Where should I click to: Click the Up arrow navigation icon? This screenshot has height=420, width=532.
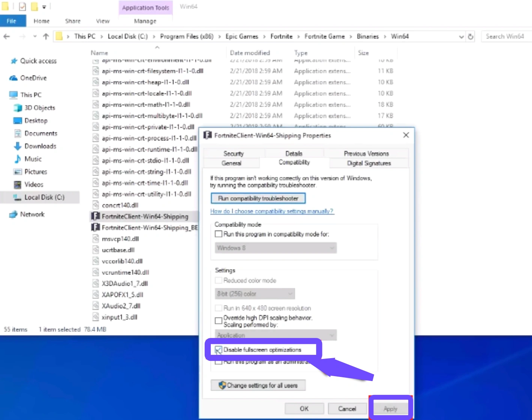click(x=46, y=36)
